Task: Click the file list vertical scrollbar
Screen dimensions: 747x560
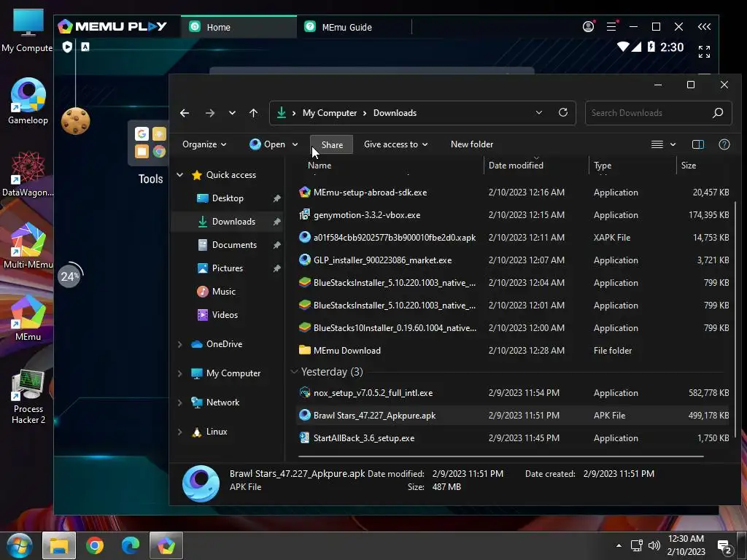Action: (737, 319)
